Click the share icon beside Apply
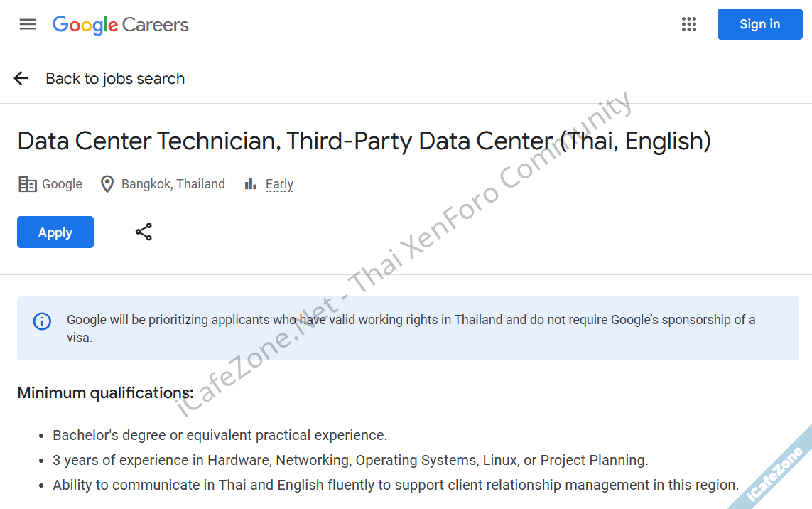812x509 pixels. (144, 232)
